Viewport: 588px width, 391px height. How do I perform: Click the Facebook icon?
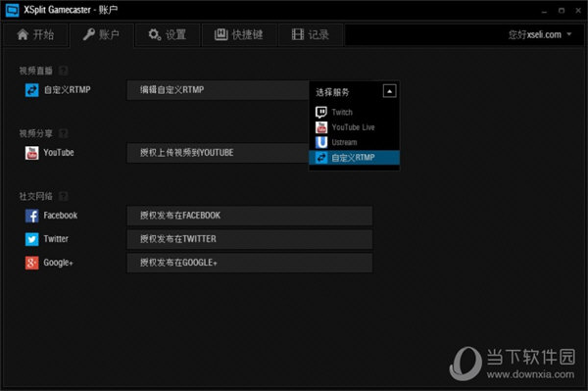(x=32, y=216)
